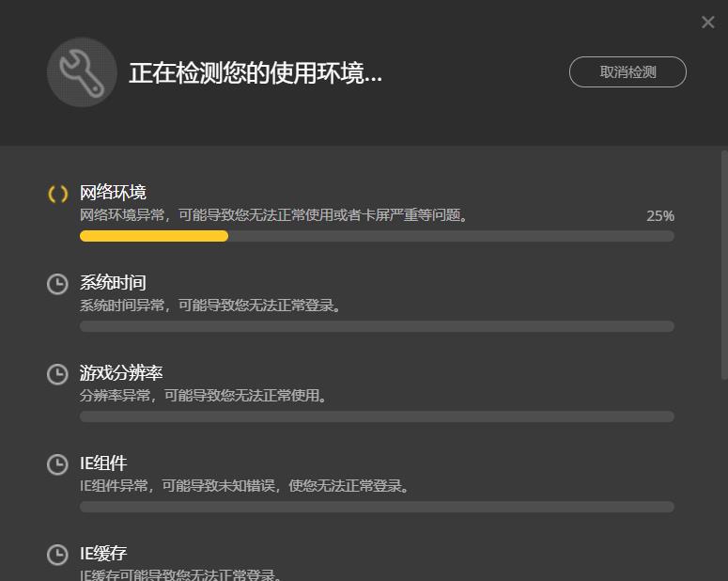
Task: Click the clock icon beside IE缓存
Action: [x=57, y=554]
